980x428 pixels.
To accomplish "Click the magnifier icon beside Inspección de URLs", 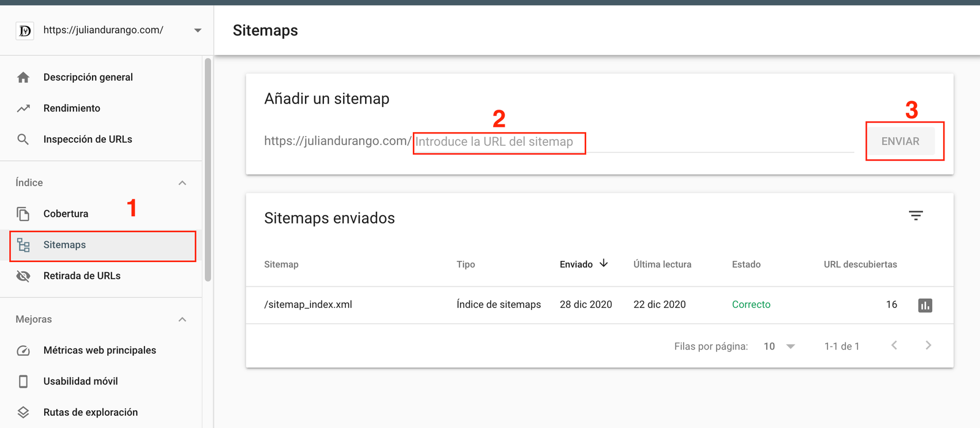I will coord(23,139).
